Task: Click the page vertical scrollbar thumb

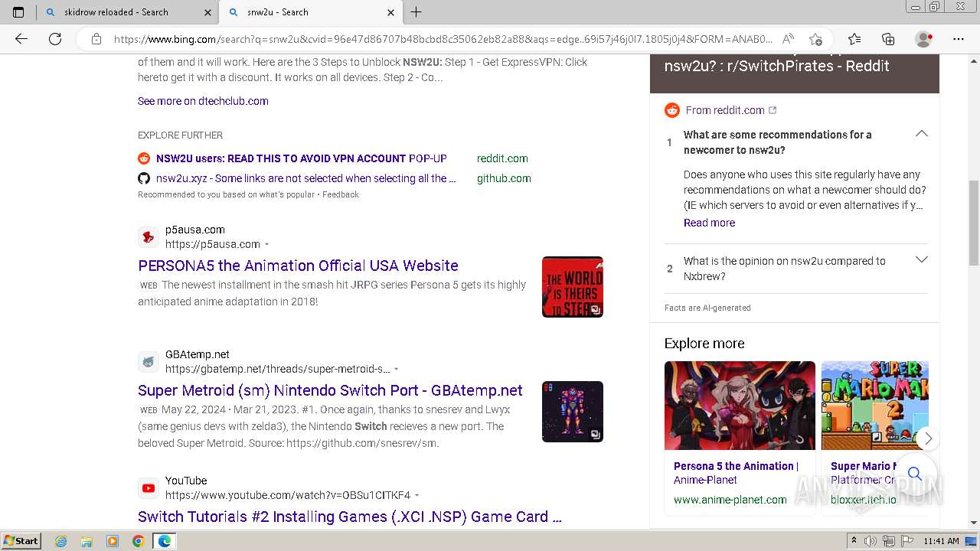Action: coord(973,223)
